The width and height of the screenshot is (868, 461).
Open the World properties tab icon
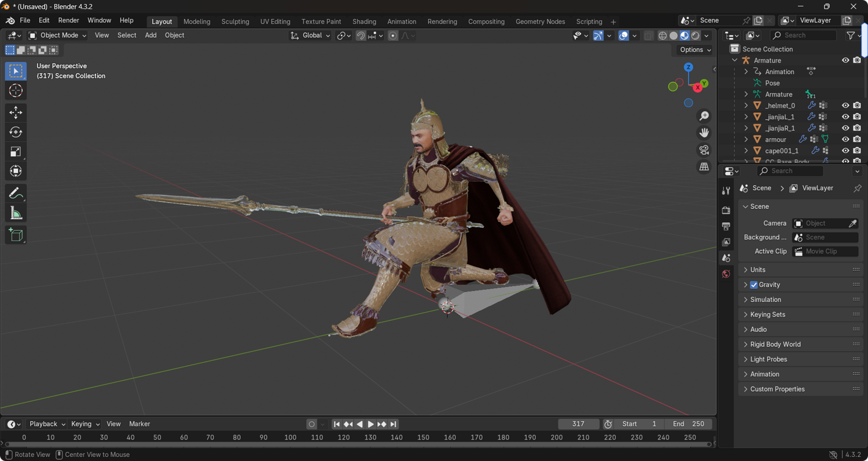[x=726, y=274]
